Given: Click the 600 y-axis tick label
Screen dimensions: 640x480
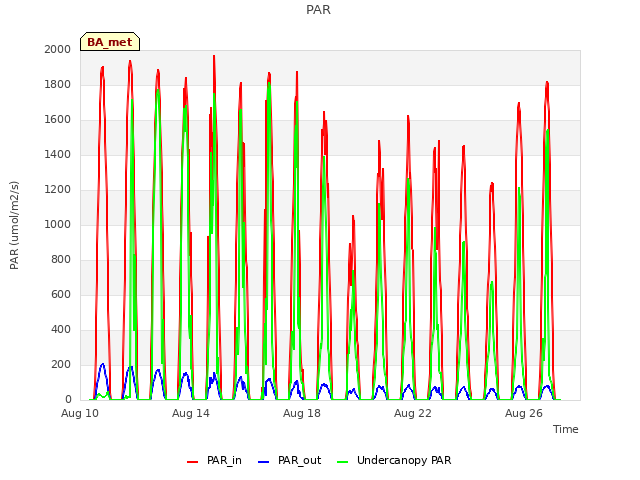Looking at the screenshot, I should tap(61, 294).
